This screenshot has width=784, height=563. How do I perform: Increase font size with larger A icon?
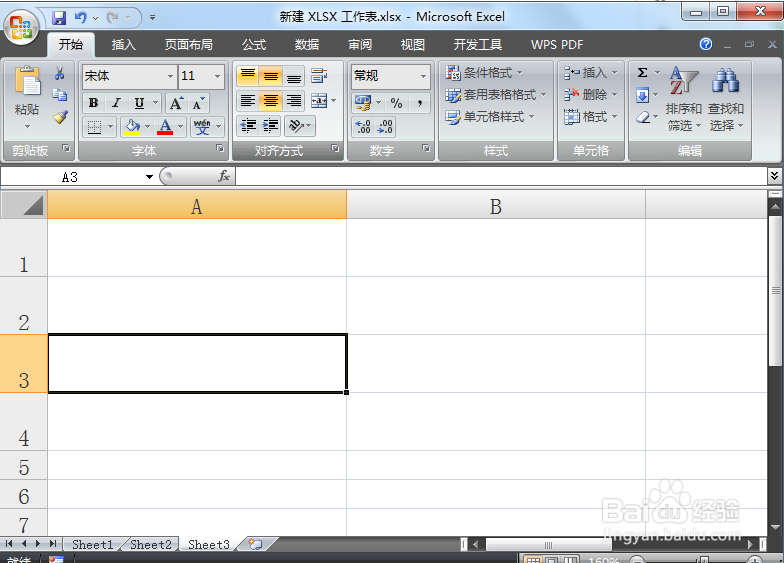[x=176, y=104]
